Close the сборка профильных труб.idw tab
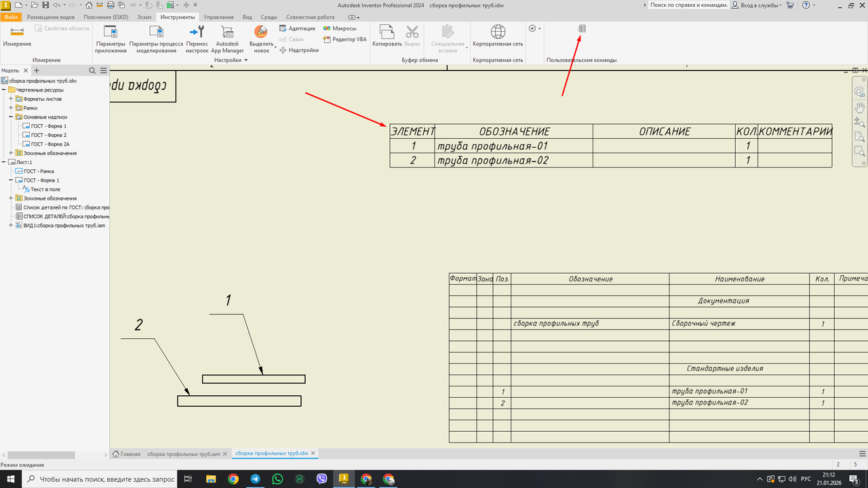This screenshot has height=488, width=868. [313, 453]
